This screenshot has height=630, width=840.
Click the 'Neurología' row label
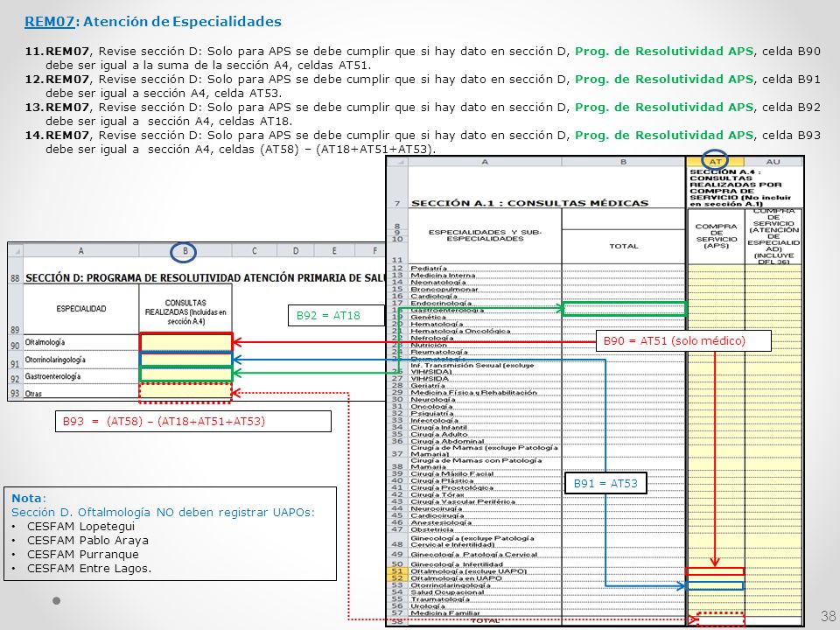pos(432,399)
